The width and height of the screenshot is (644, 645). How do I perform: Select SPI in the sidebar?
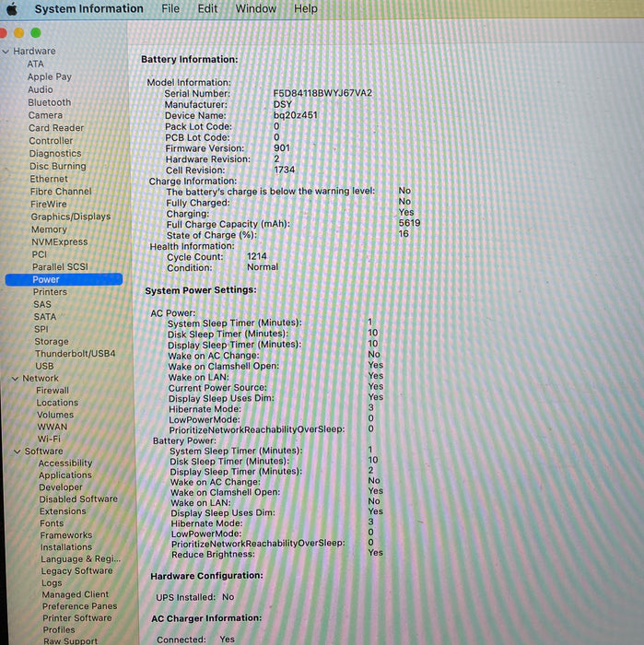(x=41, y=330)
